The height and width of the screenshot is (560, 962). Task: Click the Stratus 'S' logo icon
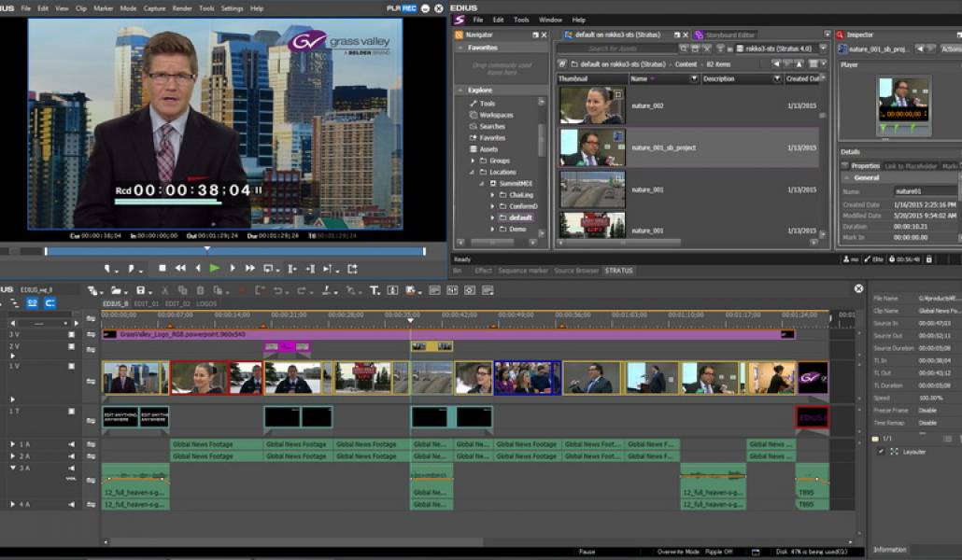(x=459, y=20)
